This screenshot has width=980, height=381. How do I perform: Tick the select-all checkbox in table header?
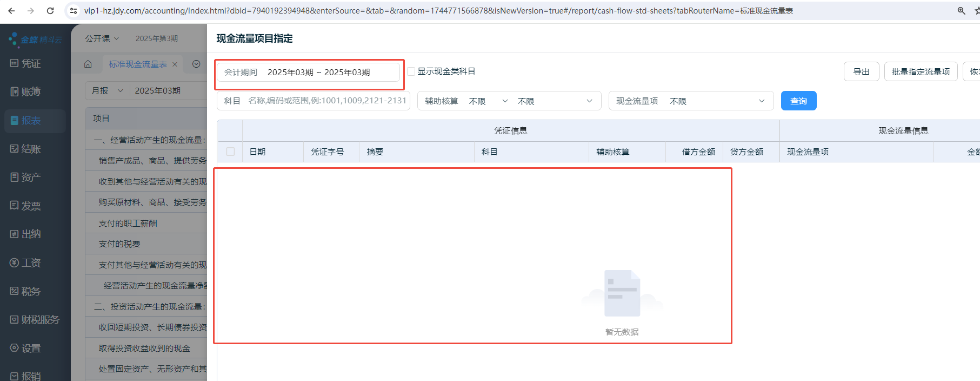coord(230,152)
